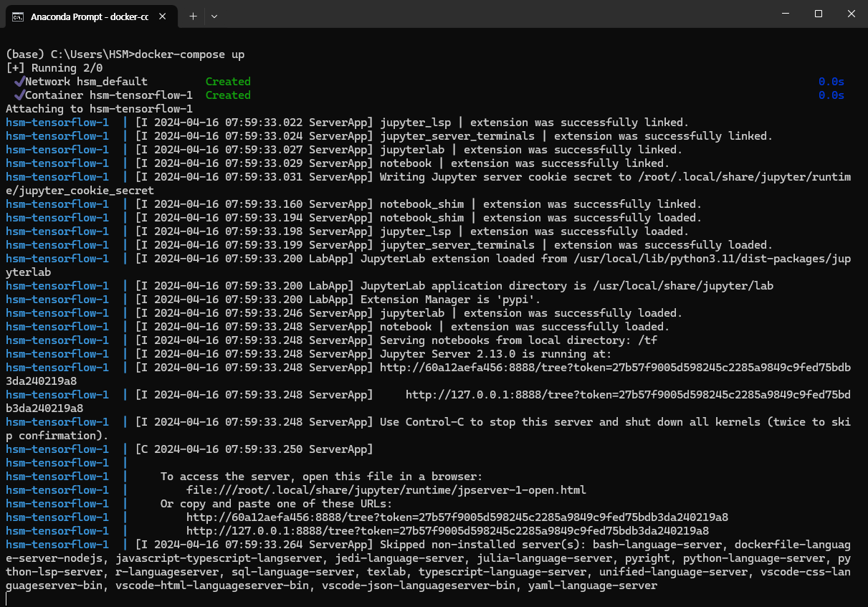Click 'Created' status in the Container hsm-tensorflow-1 row
The image size is (868, 607).
click(x=228, y=95)
